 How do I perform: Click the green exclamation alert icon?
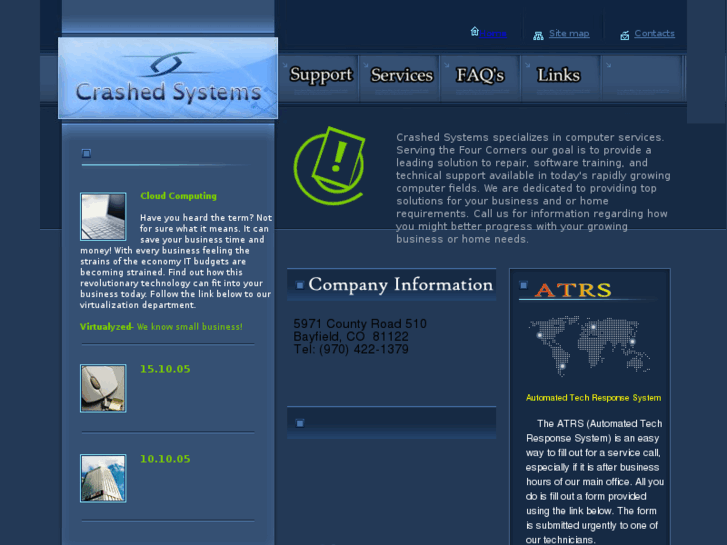tap(330, 166)
